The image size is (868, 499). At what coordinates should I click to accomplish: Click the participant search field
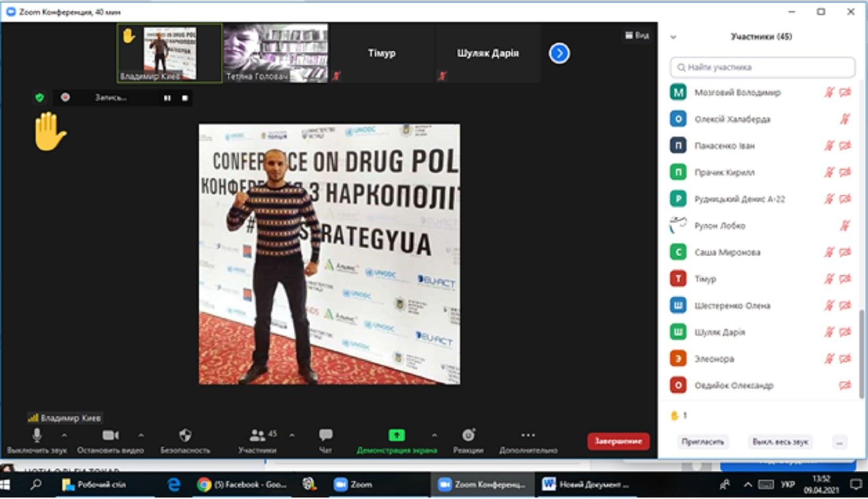[x=762, y=67]
